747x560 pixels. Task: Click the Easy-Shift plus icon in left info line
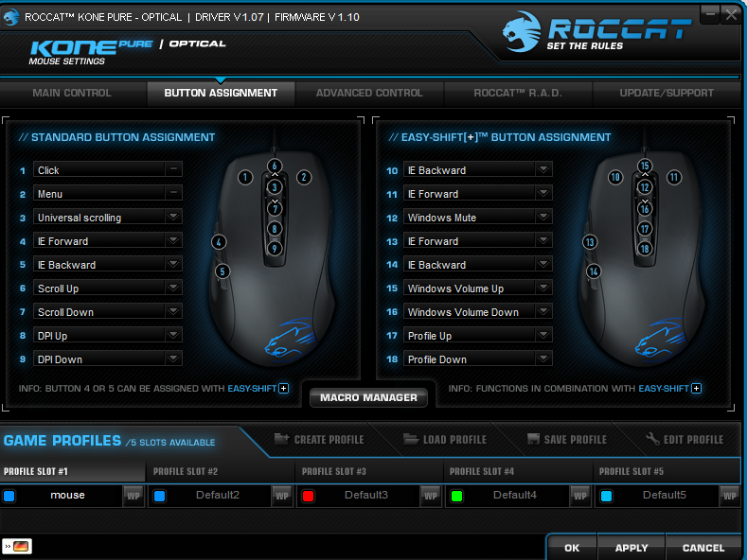[283, 388]
